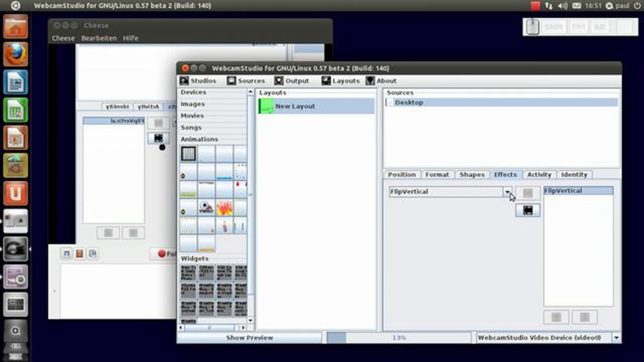This screenshot has height=362, width=644.
Task: Toggle the Show Preview button
Action: [249, 338]
